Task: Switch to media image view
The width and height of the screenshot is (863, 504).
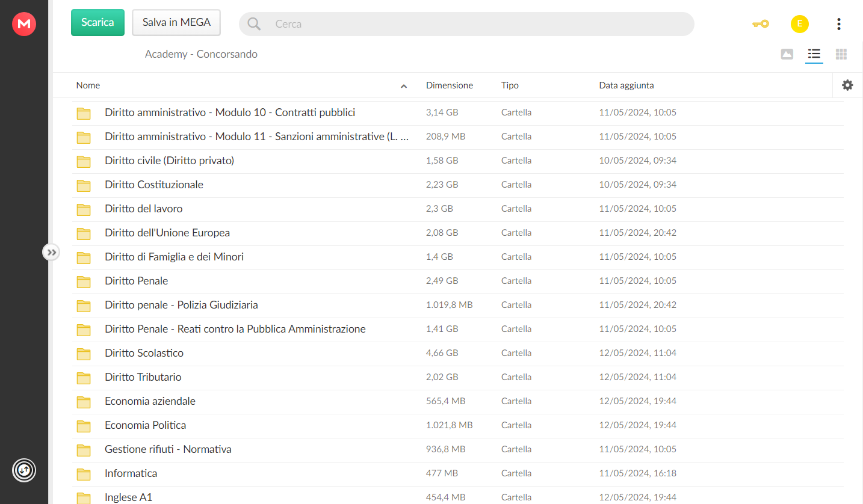Action: tap(787, 54)
